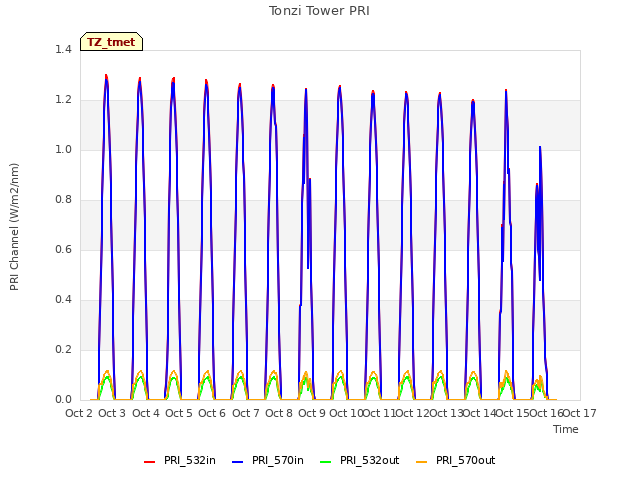The height and width of the screenshot is (480, 640).
Task: Select the PRI_570in legend label
Action: coord(278,461)
